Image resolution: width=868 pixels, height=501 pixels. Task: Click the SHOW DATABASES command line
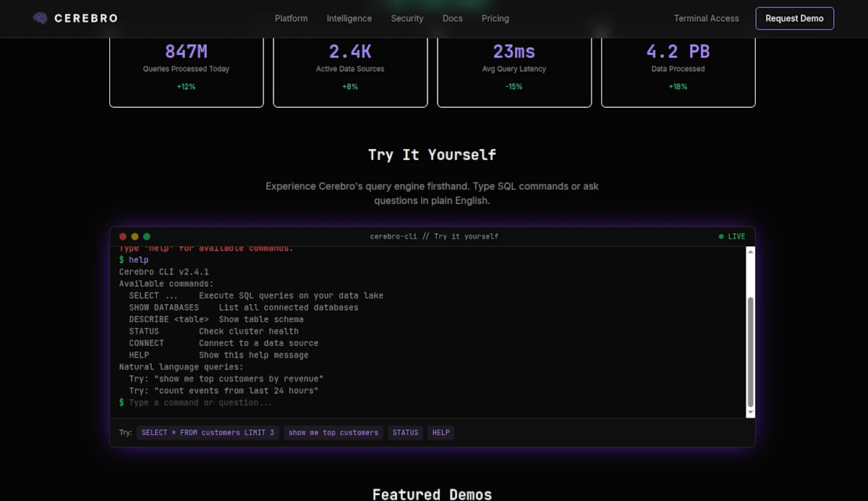pos(244,307)
